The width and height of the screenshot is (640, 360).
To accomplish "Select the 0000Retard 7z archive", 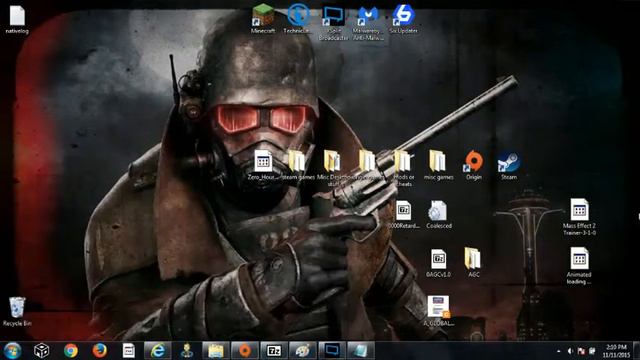I will [x=403, y=214].
